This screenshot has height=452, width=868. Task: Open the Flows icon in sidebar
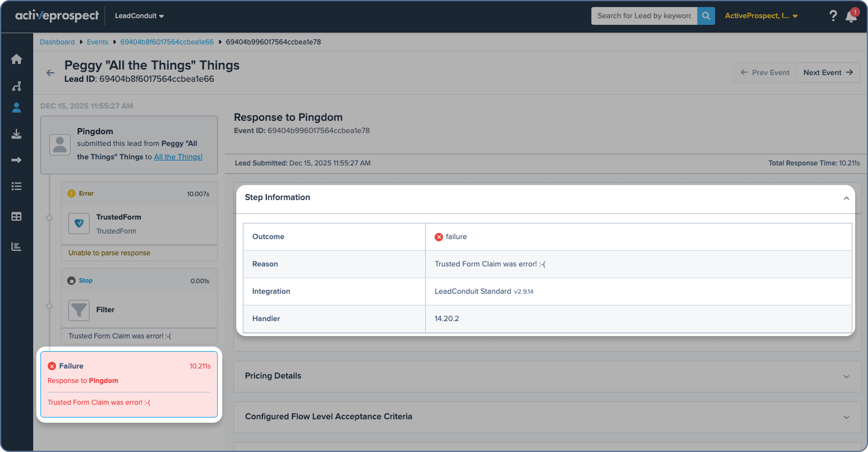pos(16,86)
